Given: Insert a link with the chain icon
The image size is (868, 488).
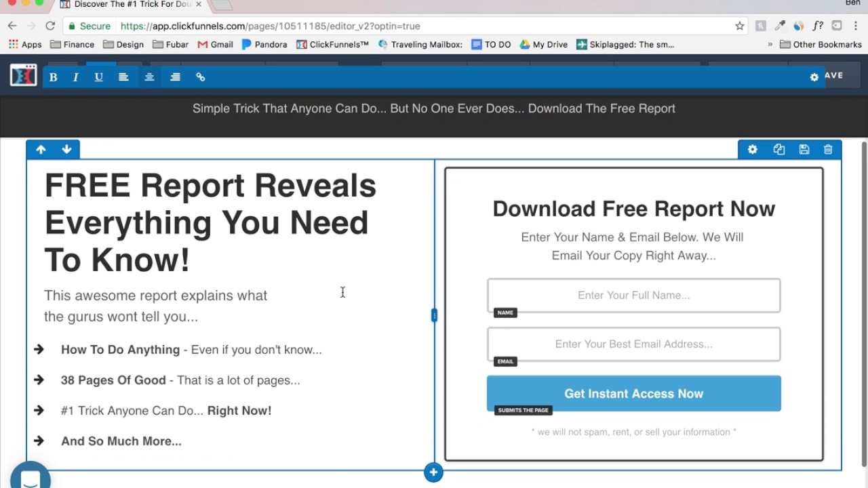Looking at the screenshot, I should coord(200,77).
